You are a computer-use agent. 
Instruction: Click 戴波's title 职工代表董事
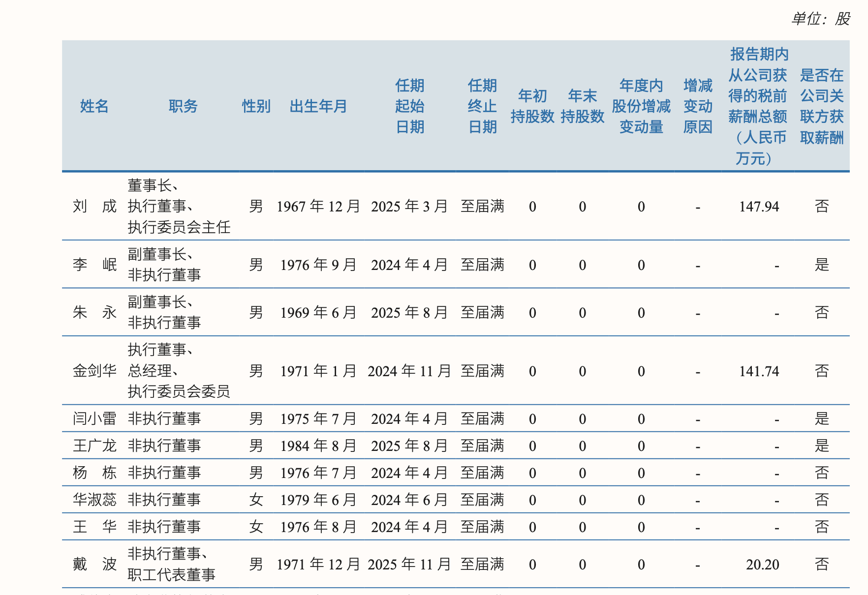171,575
